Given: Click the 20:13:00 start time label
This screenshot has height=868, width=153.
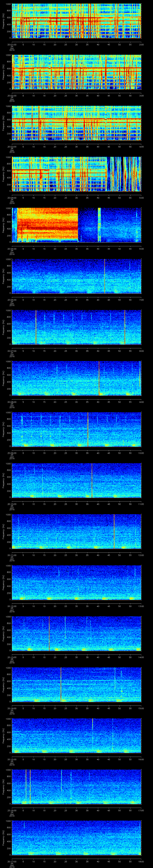Looking at the screenshot, I should click(12, 657).
